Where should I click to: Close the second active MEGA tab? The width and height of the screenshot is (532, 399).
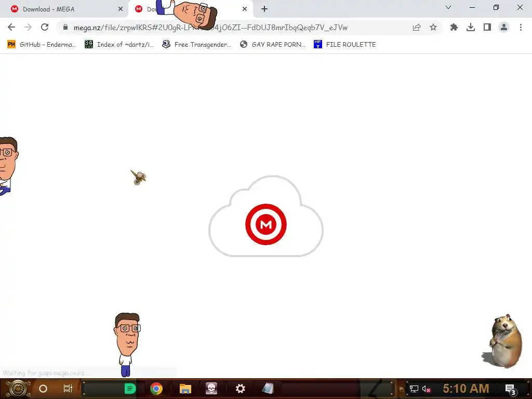point(245,9)
